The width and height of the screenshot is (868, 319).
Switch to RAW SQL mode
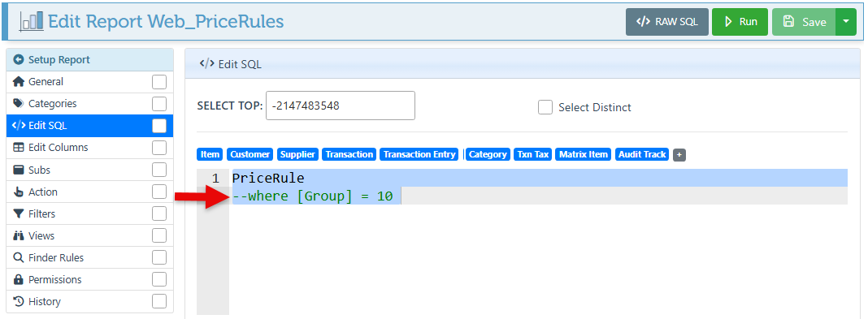pyautogui.click(x=667, y=22)
